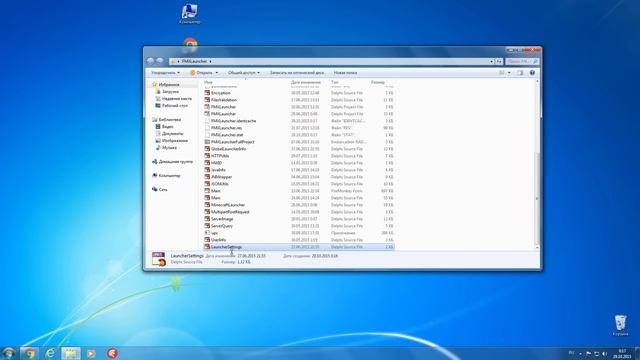This screenshot has width=640, height=360.
Task: Toggle the preview pane icon
Action: (520, 73)
